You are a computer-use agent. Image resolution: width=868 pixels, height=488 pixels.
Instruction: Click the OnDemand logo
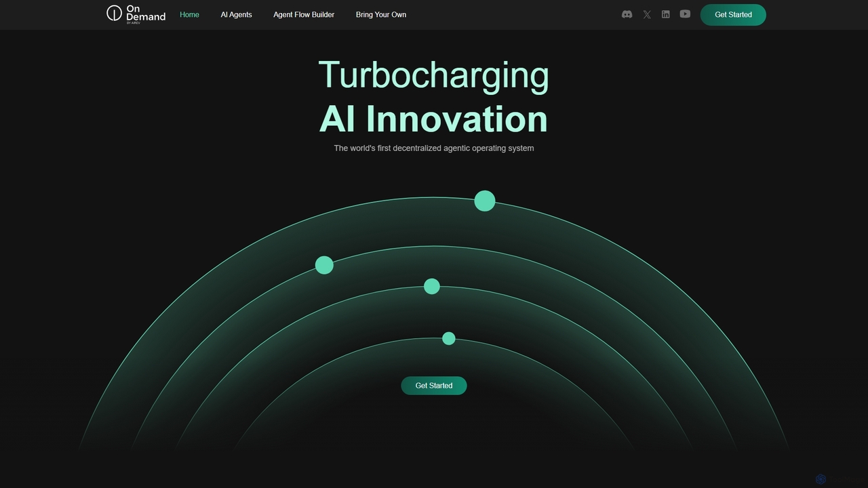136,14
